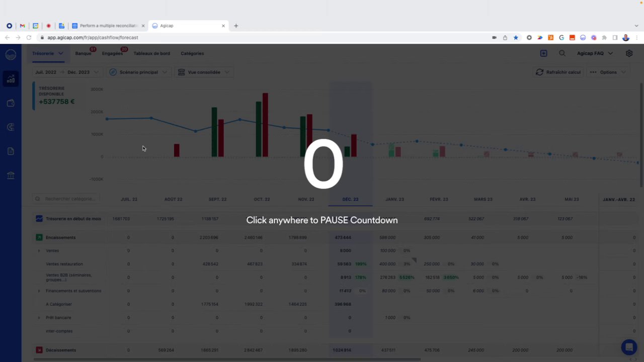Switch to the Perform a multiple reconciliation tab
Screen dimensions: 644x362
tap(108, 26)
